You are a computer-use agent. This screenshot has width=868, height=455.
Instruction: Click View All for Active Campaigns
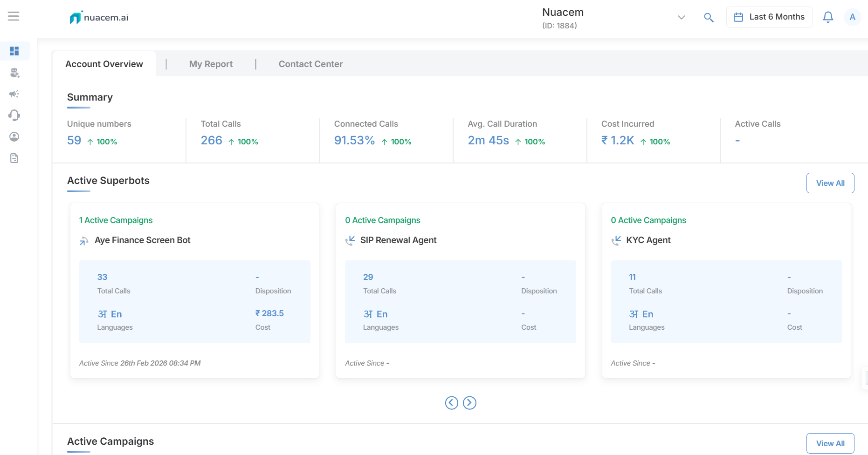click(x=830, y=443)
